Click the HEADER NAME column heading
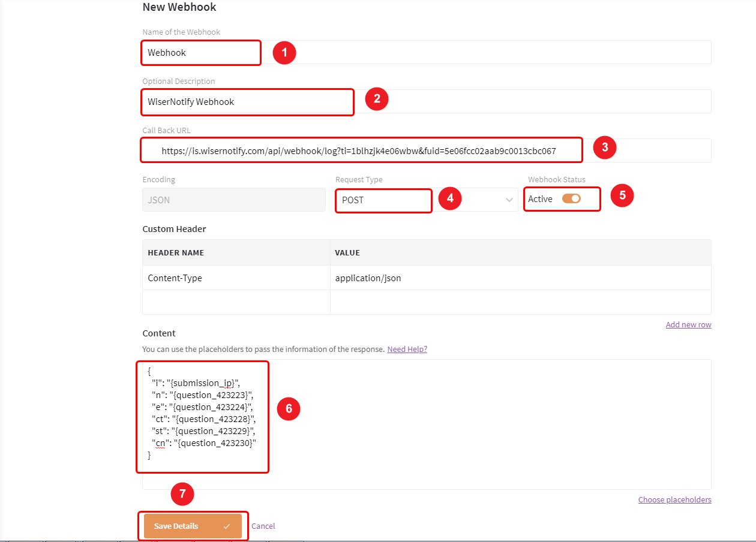Screen dimensions: 756x542 [176, 253]
